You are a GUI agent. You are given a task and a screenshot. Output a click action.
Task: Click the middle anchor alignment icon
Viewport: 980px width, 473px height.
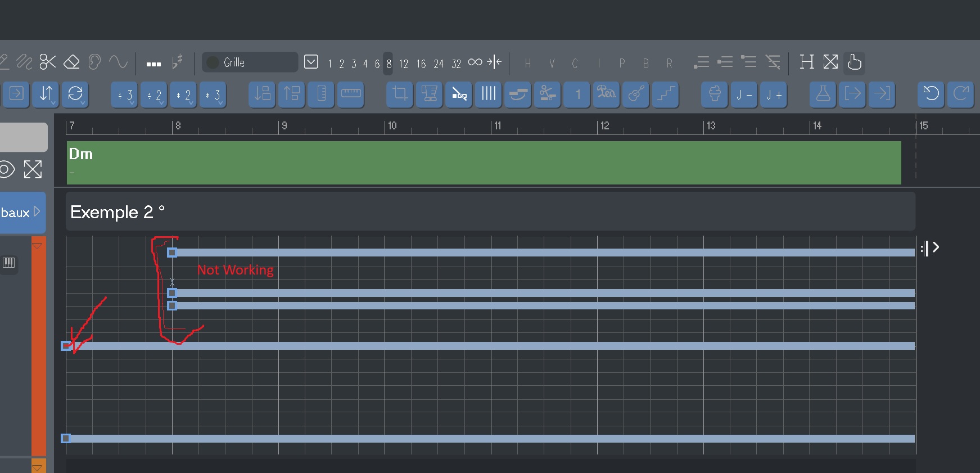click(725, 62)
